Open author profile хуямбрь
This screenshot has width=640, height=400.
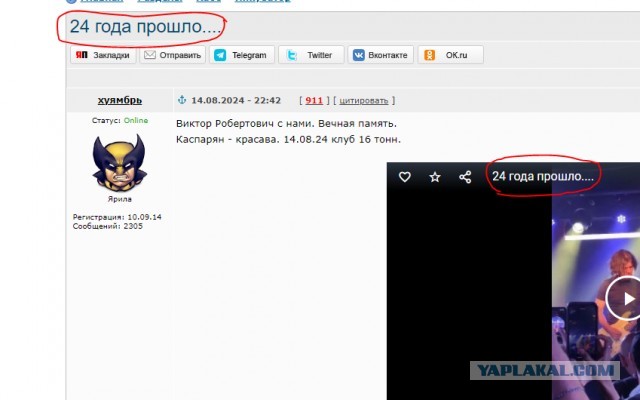(x=120, y=100)
